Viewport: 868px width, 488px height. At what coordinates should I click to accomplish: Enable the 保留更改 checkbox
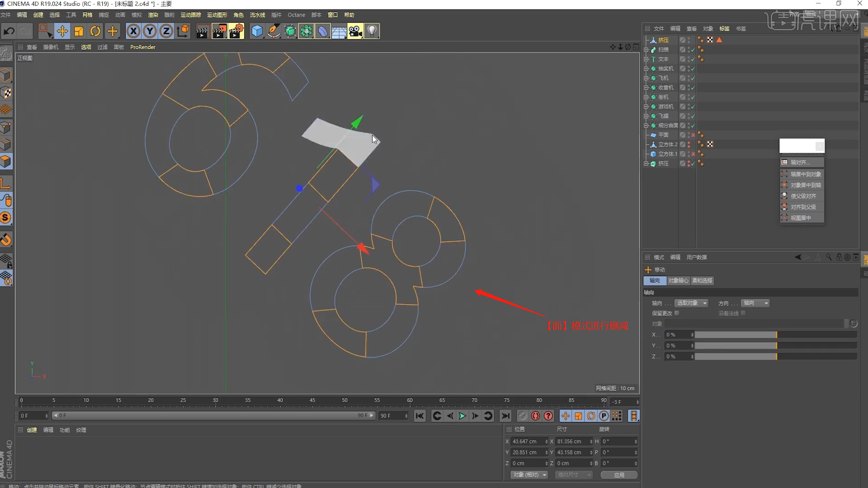tap(677, 313)
